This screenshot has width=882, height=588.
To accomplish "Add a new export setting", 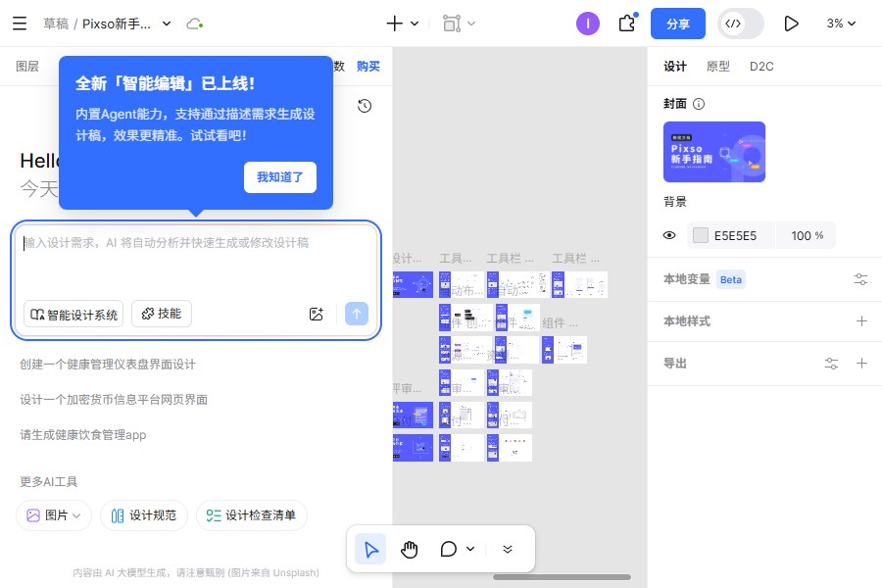I will coord(861,364).
